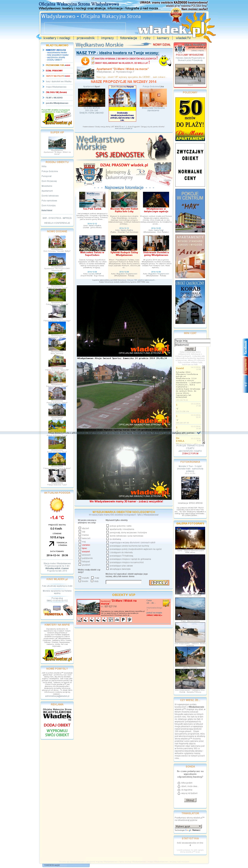Screen dimensions: 248x868
Task: Select 'więcej niż tydzień' poll option
Action: 179,793
